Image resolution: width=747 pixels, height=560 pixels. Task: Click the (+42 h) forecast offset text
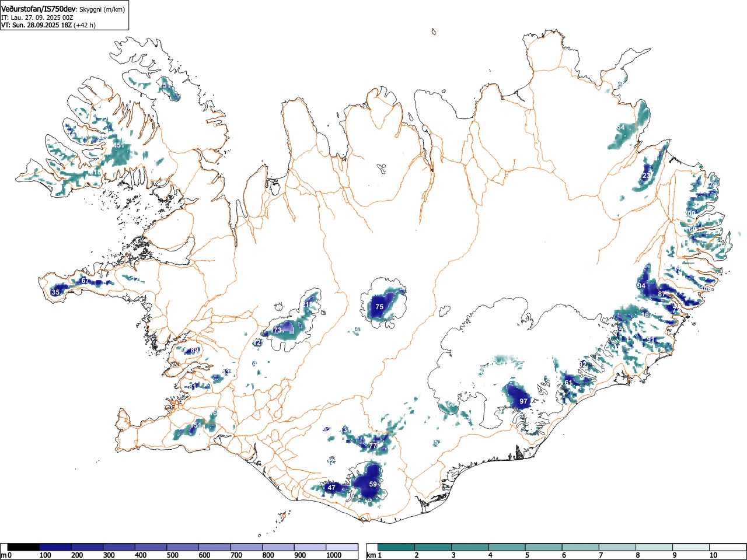[x=85, y=25]
